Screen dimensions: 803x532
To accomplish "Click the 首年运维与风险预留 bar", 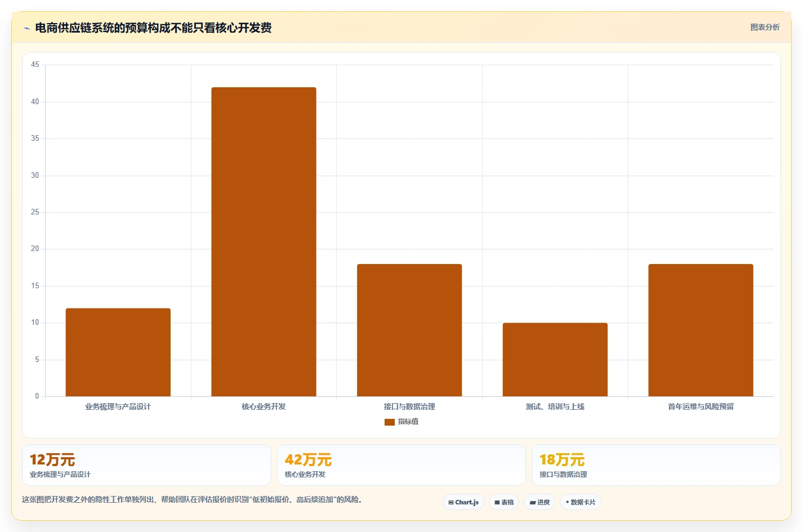I will pos(701,330).
